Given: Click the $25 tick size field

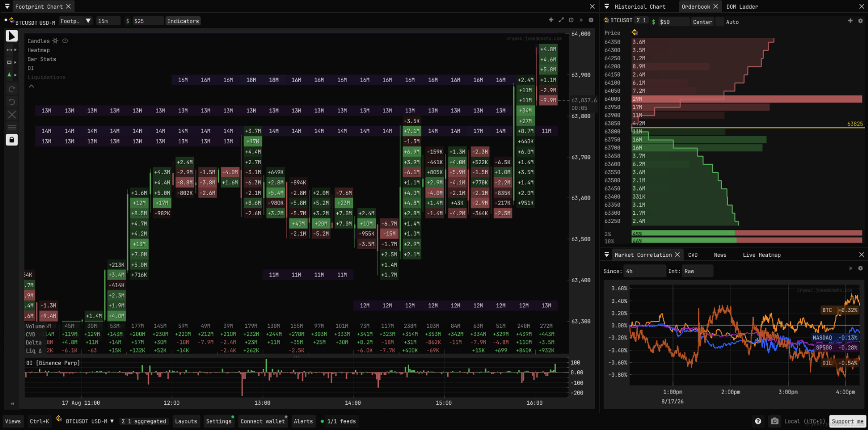Looking at the screenshot, I should (x=148, y=21).
